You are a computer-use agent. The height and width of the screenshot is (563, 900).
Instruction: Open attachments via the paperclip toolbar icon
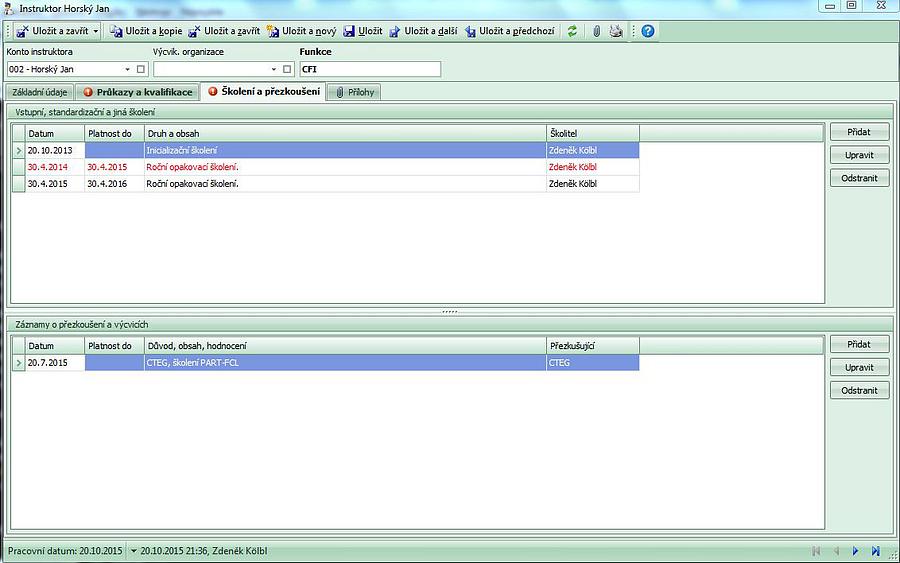tap(596, 31)
